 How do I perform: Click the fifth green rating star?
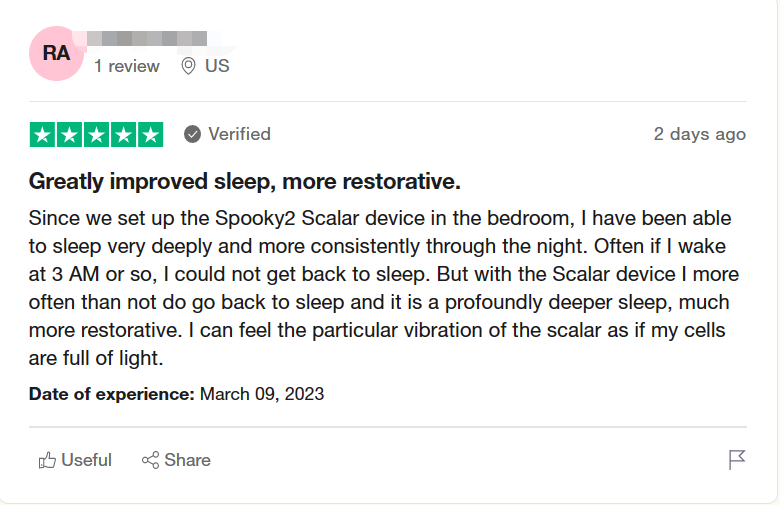150,134
